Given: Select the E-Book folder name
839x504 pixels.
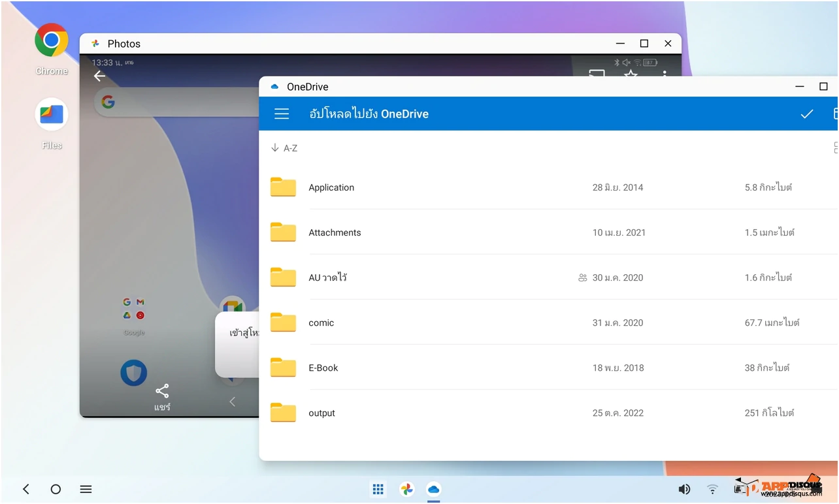Looking at the screenshot, I should tap(323, 368).
